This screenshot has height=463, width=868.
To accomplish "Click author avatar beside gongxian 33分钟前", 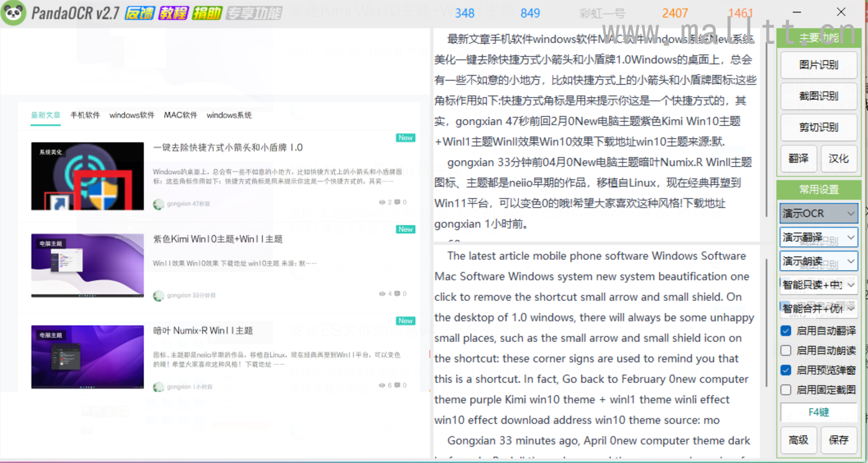I will (x=159, y=296).
